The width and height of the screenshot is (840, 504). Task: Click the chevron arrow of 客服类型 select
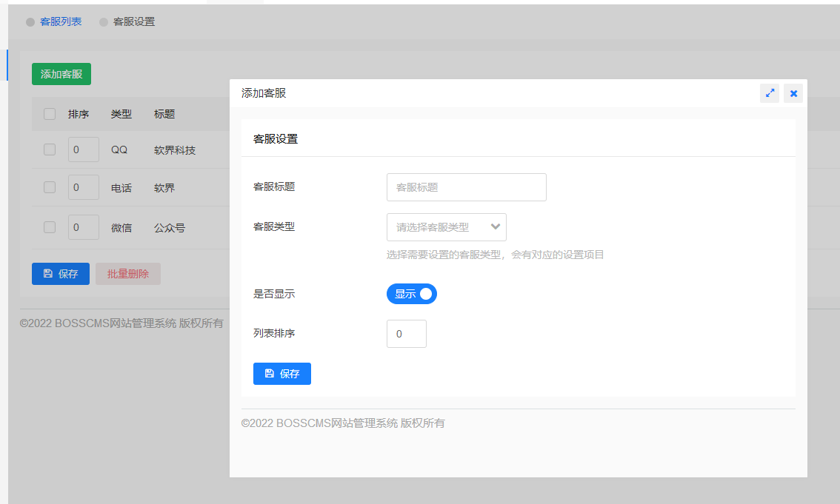pyautogui.click(x=496, y=227)
